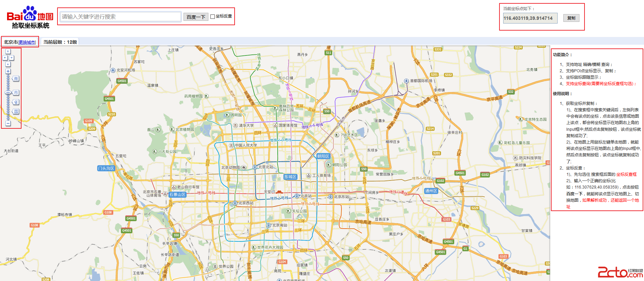Select the 北京西站 station icon
644x281 pixels.
click(235, 203)
